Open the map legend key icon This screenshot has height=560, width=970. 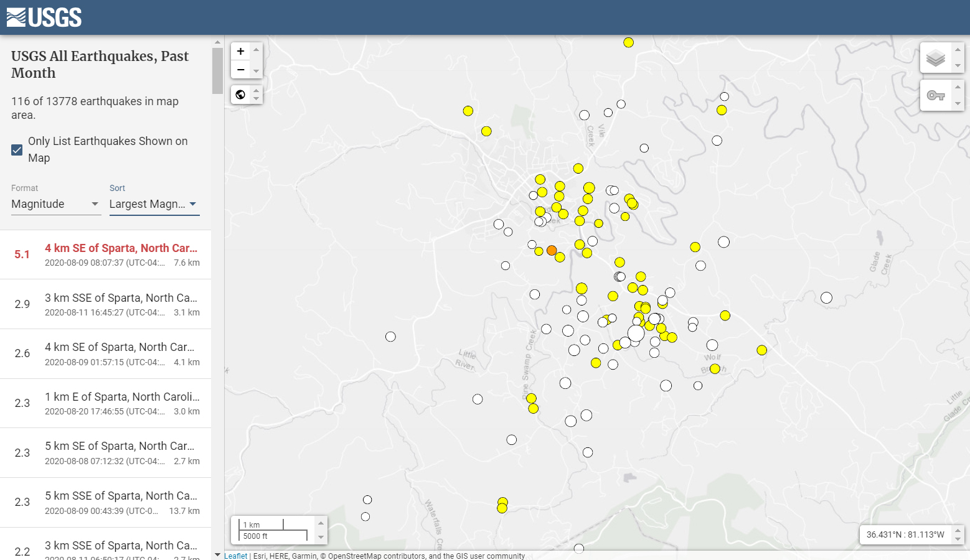click(936, 95)
